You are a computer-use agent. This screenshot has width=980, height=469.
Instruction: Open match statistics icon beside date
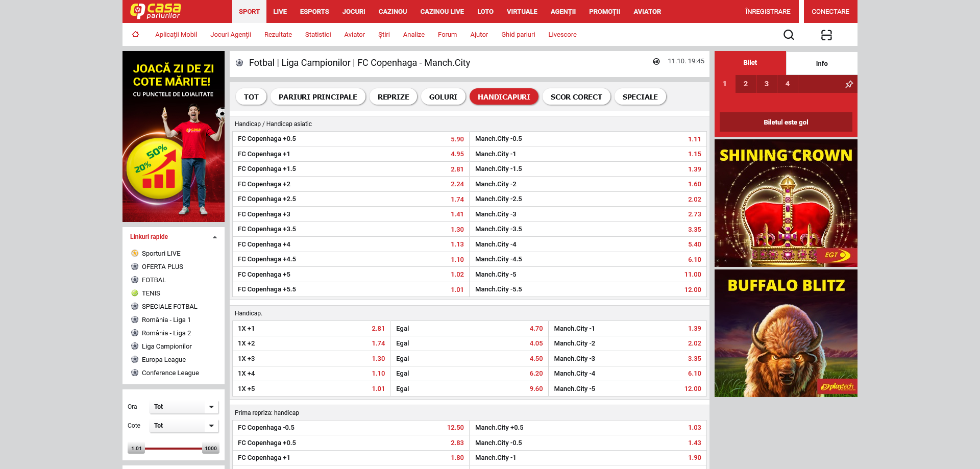(656, 61)
